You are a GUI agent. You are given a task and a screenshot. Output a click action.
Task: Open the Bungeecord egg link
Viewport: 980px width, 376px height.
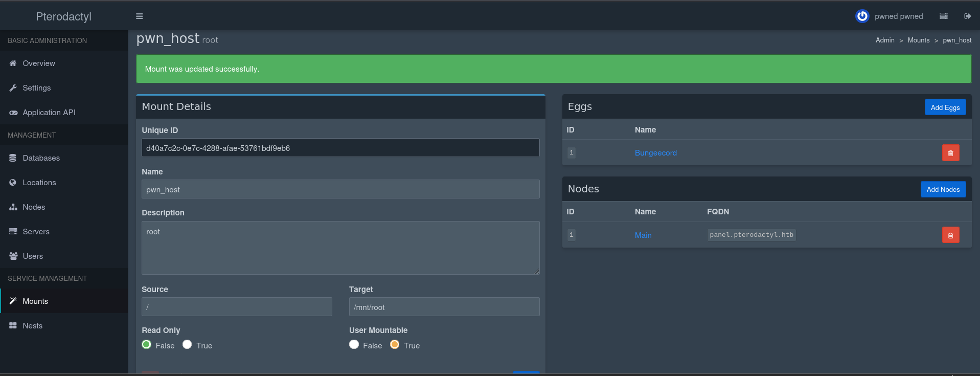[x=656, y=153]
